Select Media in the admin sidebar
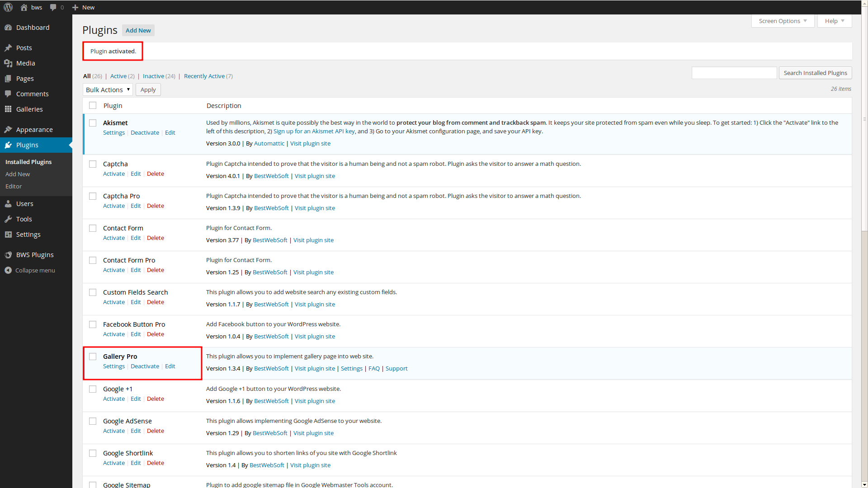 25,63
